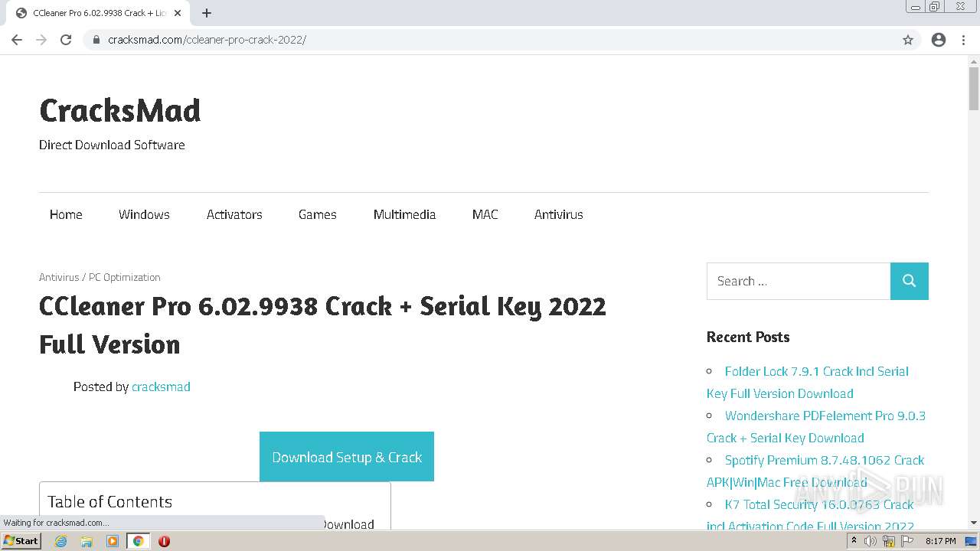Bookmark this page with the star icon
The image size is (980, 551).
click(x=908, y=40)
